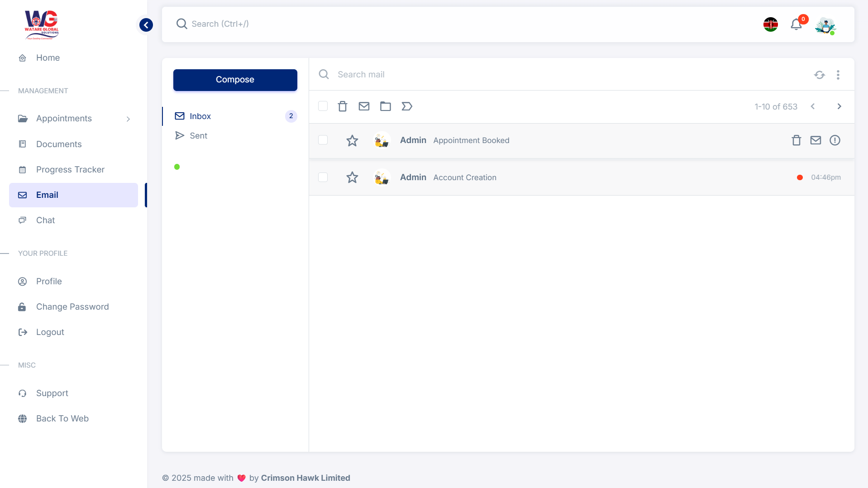Click inside the Search mail field
The width and height of the screenshot is (868, 488).
coord(407,74)
